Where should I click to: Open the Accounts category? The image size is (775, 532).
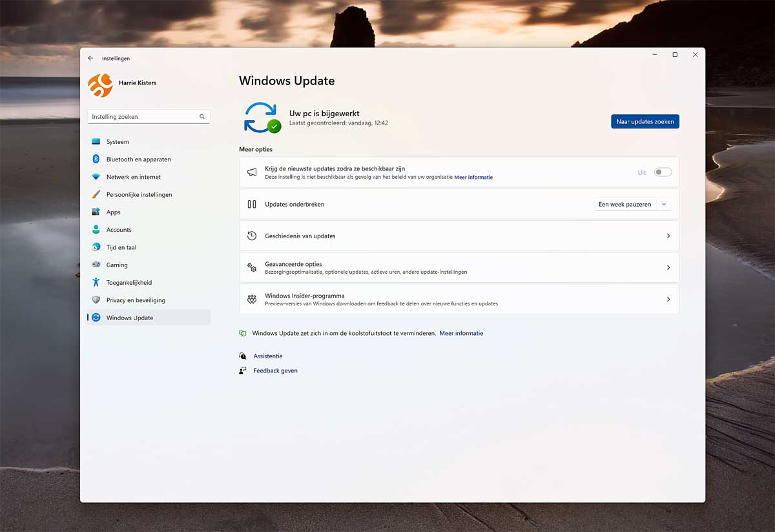point(149,229)
